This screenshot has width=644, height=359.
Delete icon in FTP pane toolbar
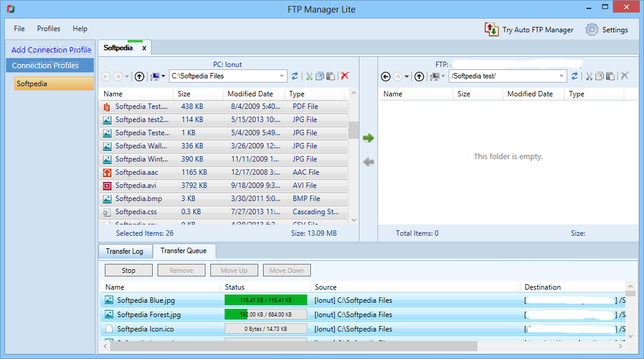click(x=625, y=76)
